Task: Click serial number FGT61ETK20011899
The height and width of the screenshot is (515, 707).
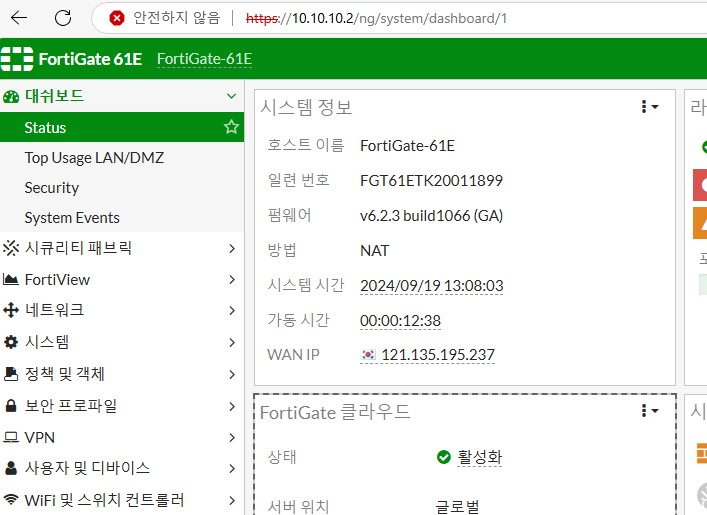Action: click(x=431, y=181)
